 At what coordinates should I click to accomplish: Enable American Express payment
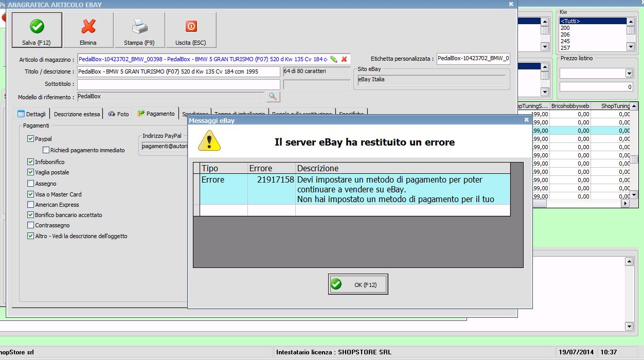(31, 205)
